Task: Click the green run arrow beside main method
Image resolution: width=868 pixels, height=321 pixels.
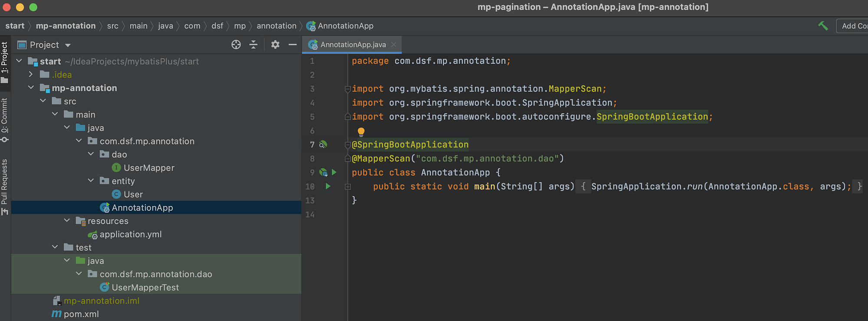Action: [x=328, y=186]
